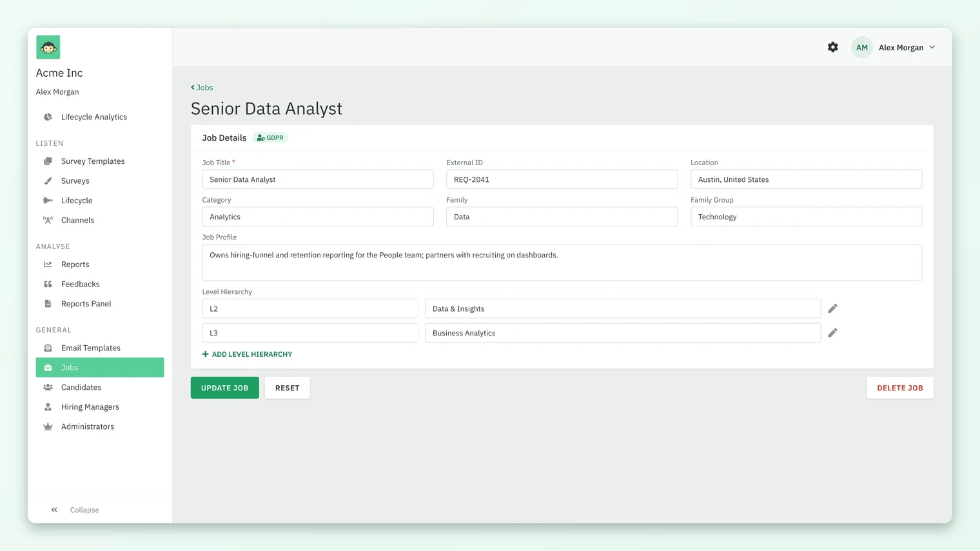
Task: Open the Jobs menu item
Action: [100, 368]
